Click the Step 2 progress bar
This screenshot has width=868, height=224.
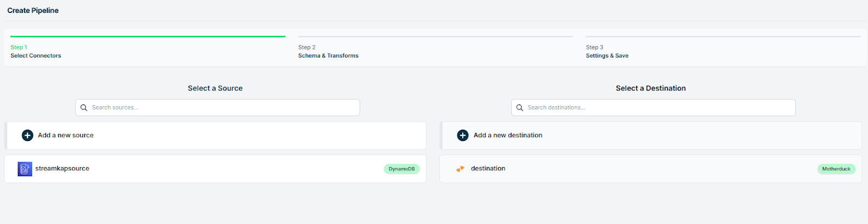(x=436, y=36)
